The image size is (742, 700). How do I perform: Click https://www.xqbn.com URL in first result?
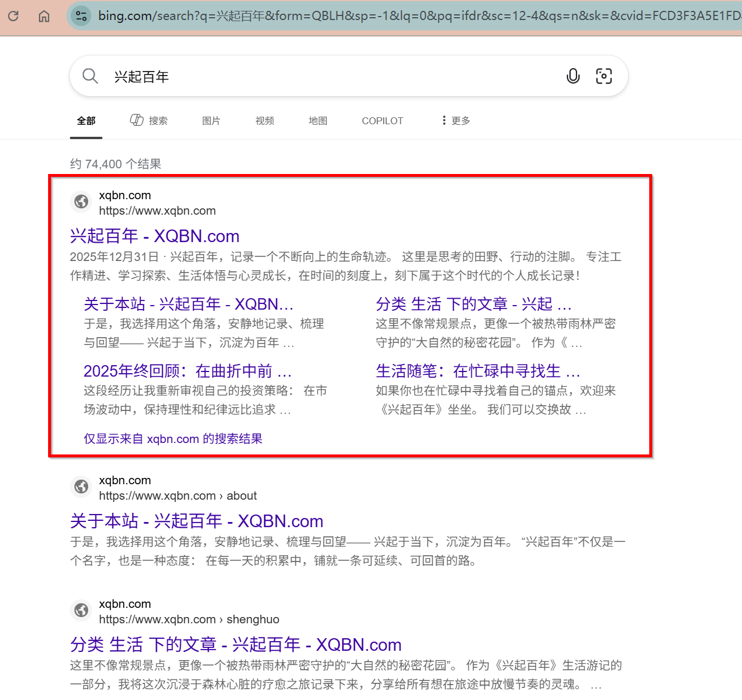[x=157, y=211]
